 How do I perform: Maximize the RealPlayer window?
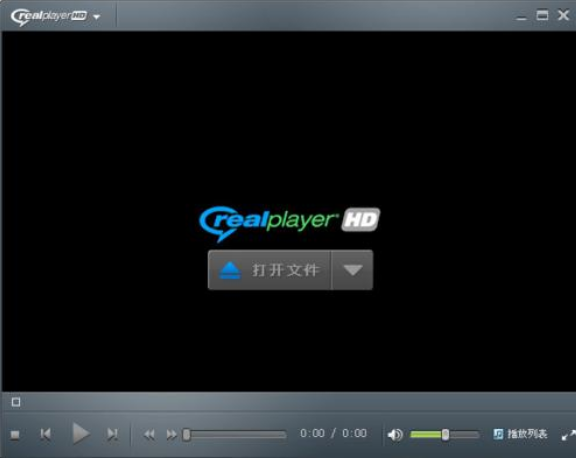pyautogui.click(x=542, y=15)
